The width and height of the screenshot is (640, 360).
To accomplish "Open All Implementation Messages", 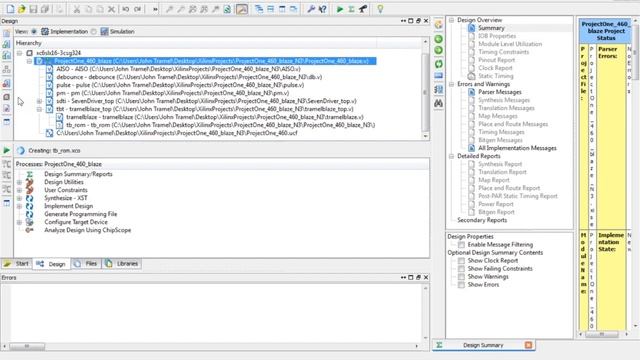I will [517, 148].
